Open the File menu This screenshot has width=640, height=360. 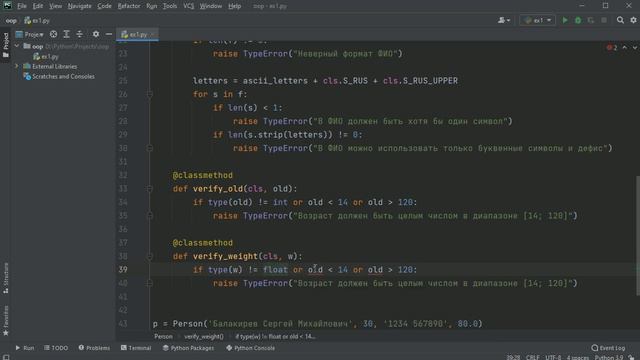click(22, 6)
